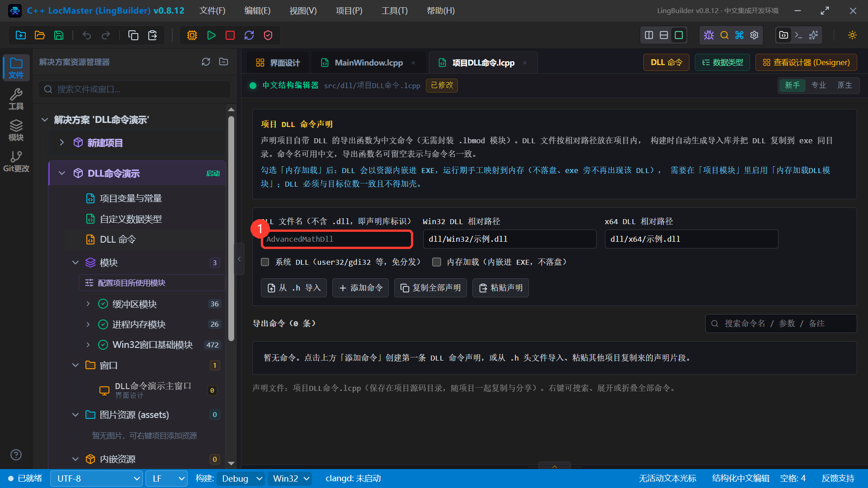Expand 缓冲区模块 node
Viewport: 868px width, 488px height.
(x=88, y=304)
